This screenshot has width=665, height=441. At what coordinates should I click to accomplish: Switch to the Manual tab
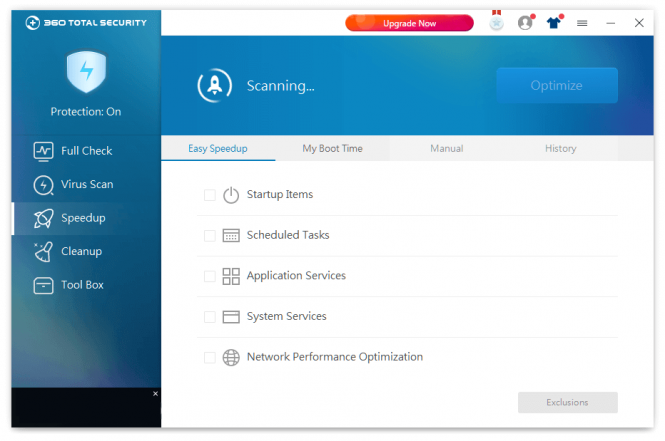(447, 148)
